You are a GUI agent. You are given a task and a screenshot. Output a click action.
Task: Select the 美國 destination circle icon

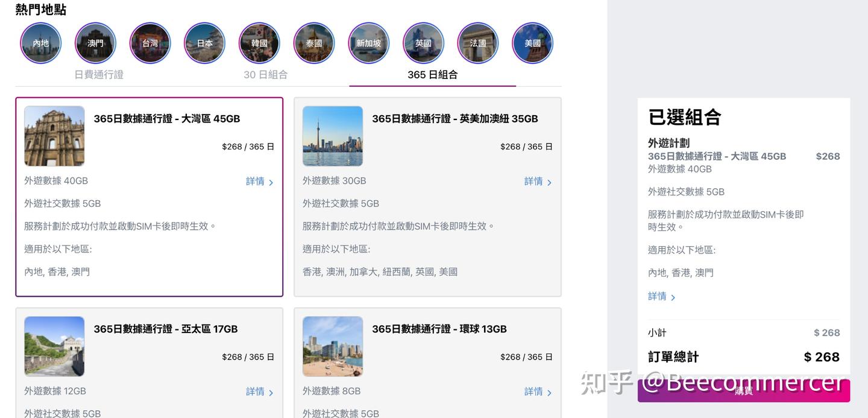pyautogui.click(x=533, y=43)
